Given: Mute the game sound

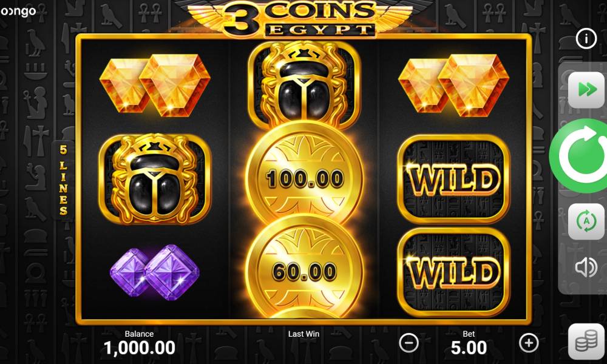Looking at the screenshot, I should click(586, 267).
